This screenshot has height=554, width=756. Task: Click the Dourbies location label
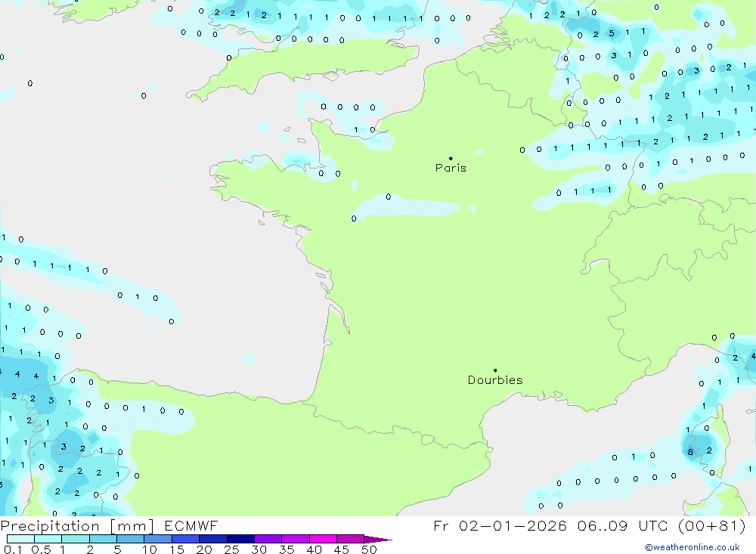(x=495, y=380)
